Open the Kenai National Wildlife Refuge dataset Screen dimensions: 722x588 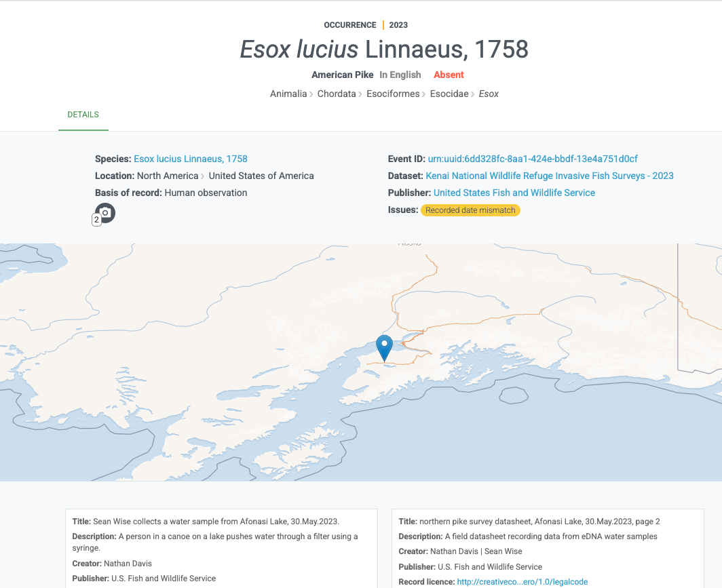(549, 176)
